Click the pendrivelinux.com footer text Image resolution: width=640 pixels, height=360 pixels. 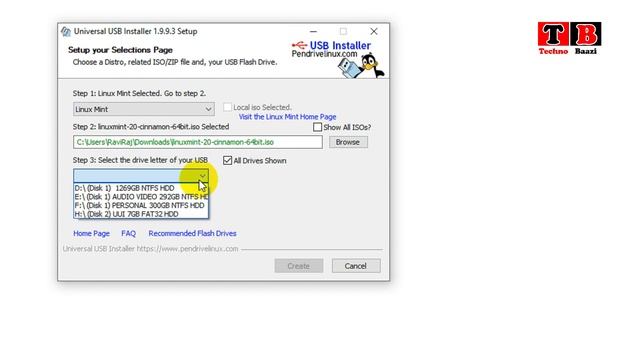click(x=150, y=249)
